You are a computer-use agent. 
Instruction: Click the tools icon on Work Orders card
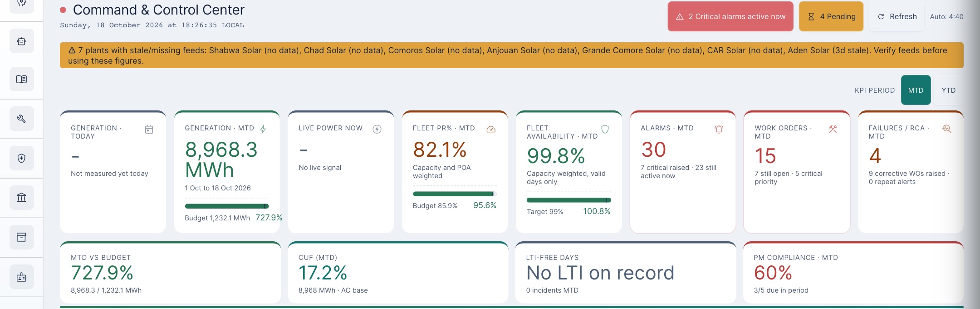click(x=833, y=129)
